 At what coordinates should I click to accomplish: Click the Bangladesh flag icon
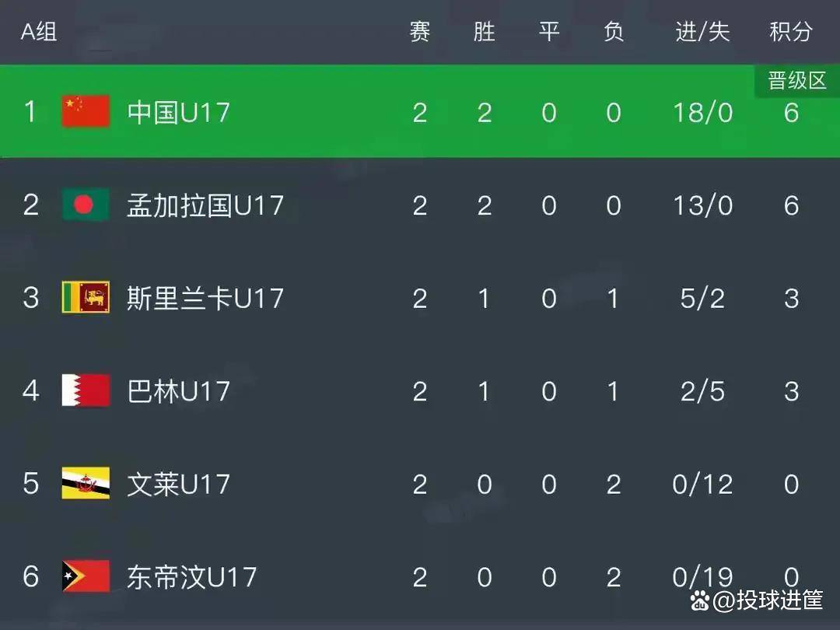[x=86, y=205]
